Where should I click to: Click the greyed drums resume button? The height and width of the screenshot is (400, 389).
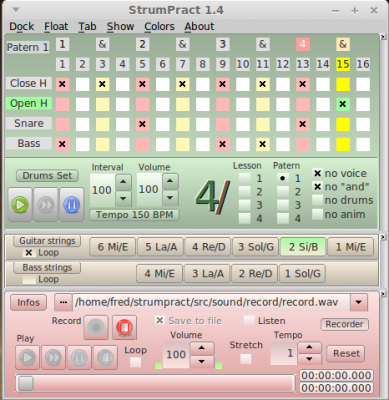click(46, 205)
